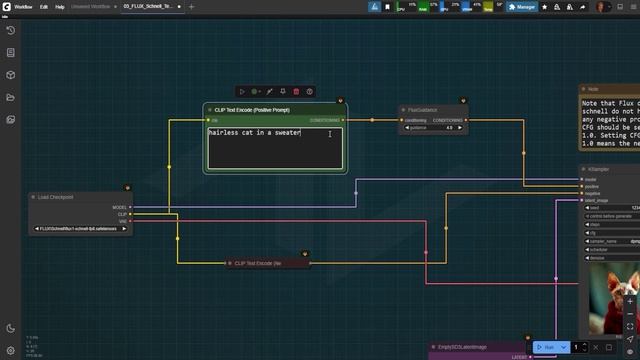Click the badge icon above Load Checkpoint node
Screen dimensions: 640x360
(x=127, y=188)
